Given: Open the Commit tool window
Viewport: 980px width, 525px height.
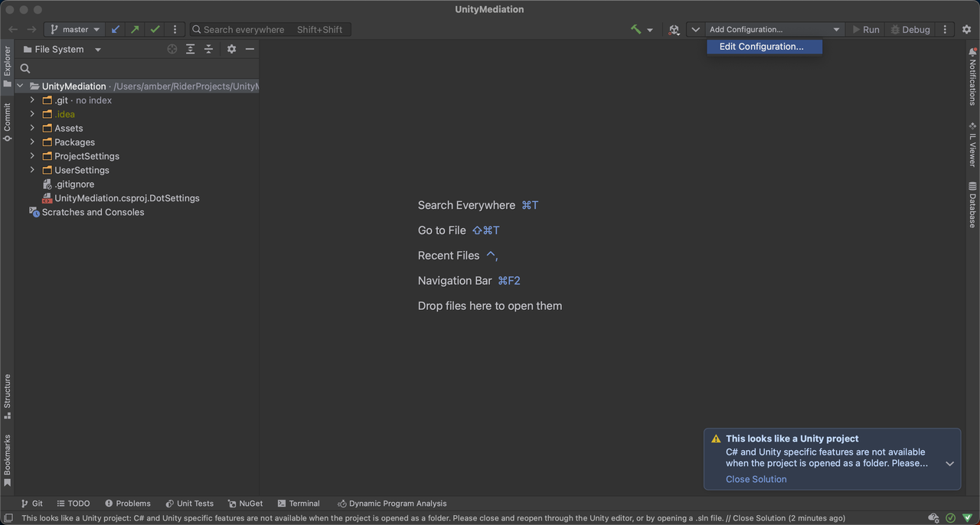Looking at the screenshot, I should point(7,122).
